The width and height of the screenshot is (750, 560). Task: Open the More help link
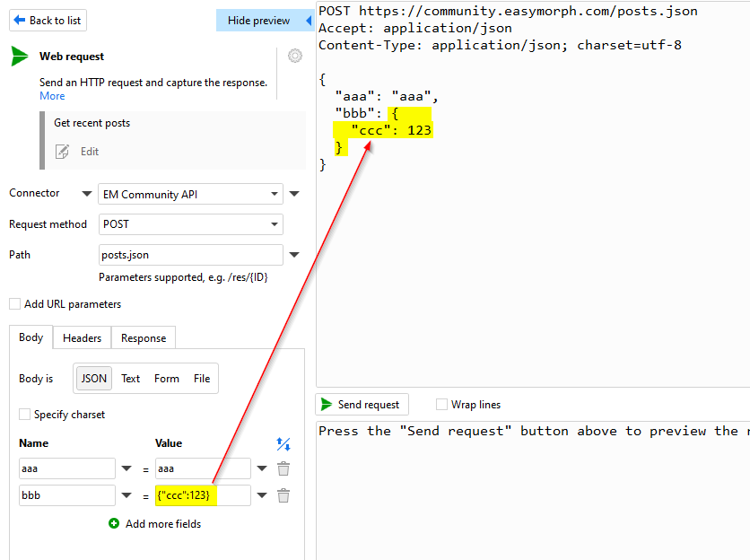click(51, 96)
